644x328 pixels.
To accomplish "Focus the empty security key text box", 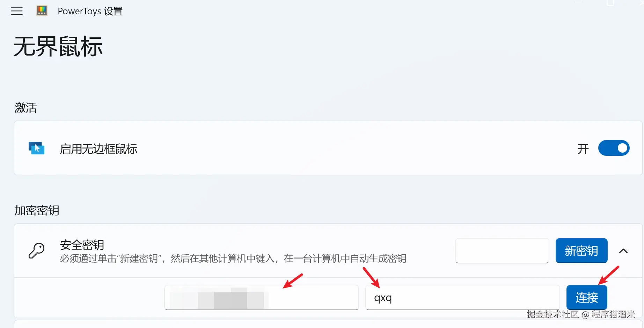I will point(502,250).
